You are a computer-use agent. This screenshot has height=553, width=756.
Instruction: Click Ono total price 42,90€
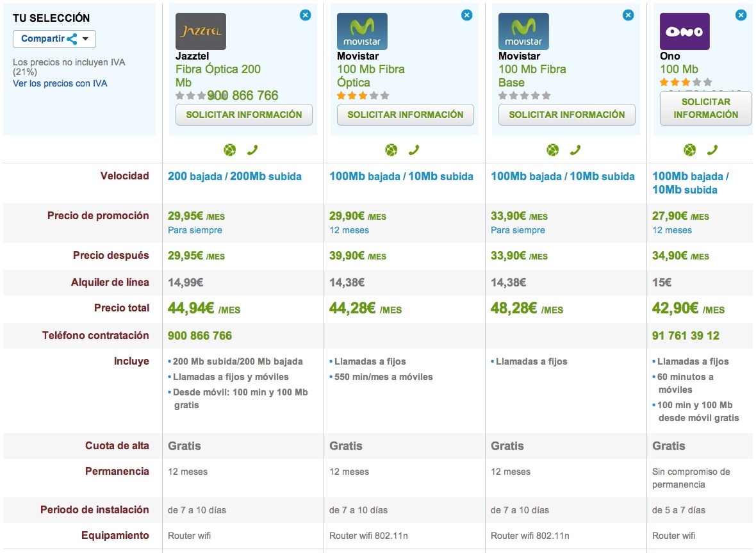click(689, 308)
